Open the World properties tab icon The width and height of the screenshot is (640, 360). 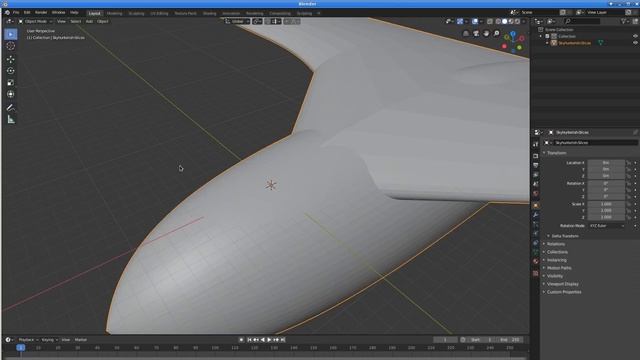pos(536,193)
